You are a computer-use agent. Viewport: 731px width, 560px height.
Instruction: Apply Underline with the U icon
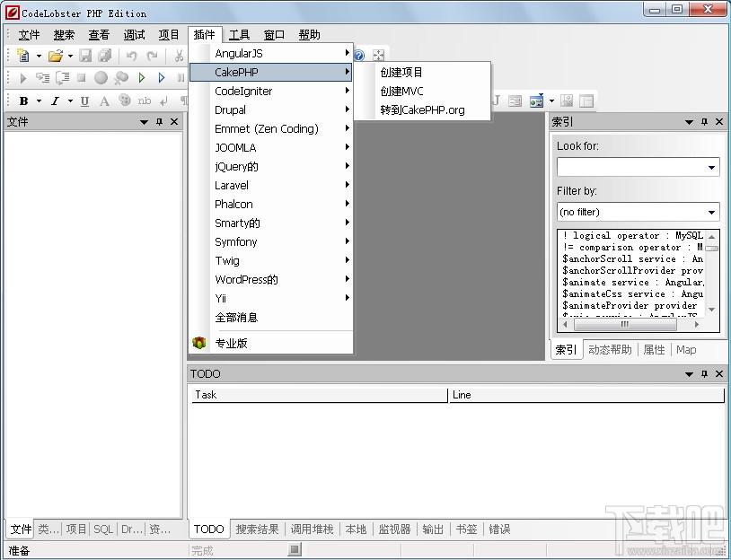click(84, 101)
